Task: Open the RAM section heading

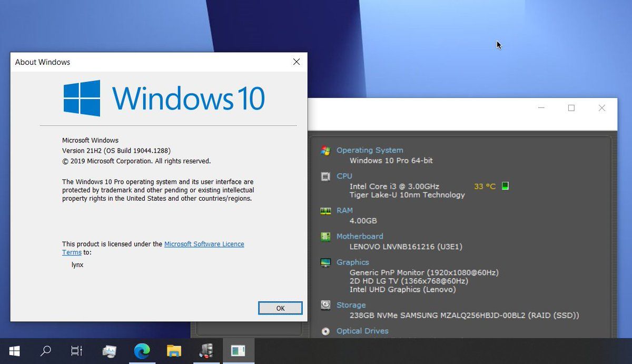Action: [x=344, y=210]
